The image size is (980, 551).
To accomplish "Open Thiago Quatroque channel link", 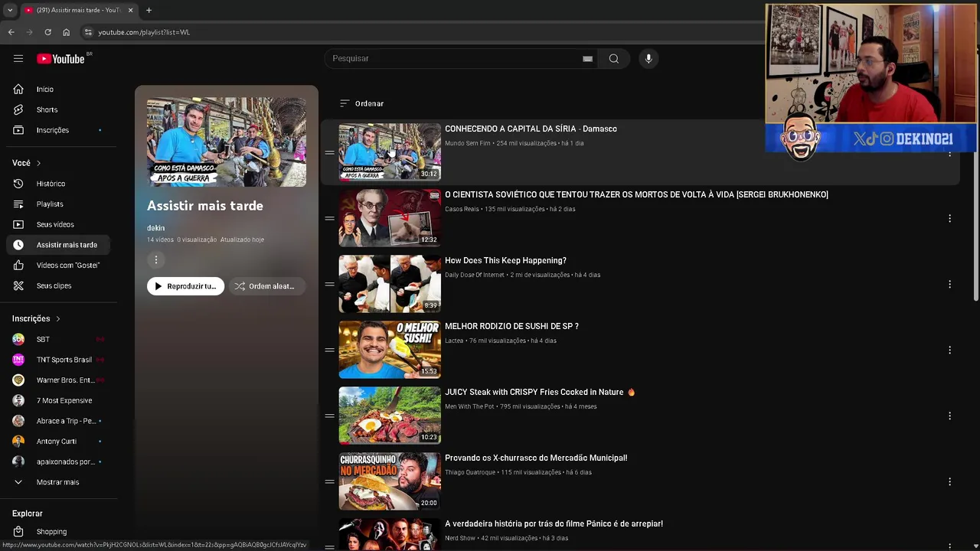I will point(470,472).
